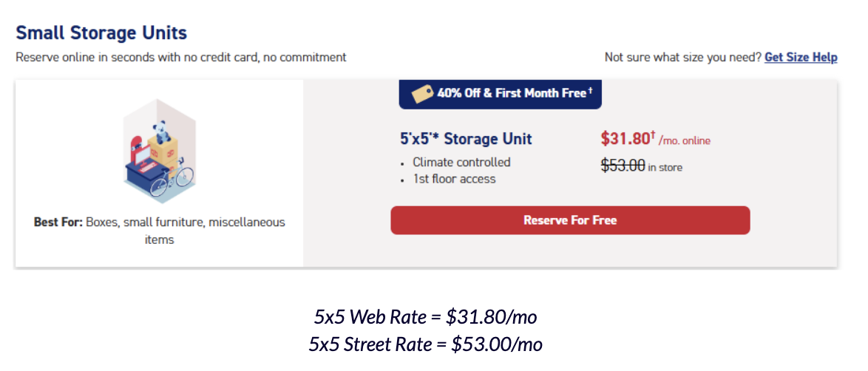Click the 'Not sure what size you need?' text
Screen dimensions: 868x371
pos(682,57)
